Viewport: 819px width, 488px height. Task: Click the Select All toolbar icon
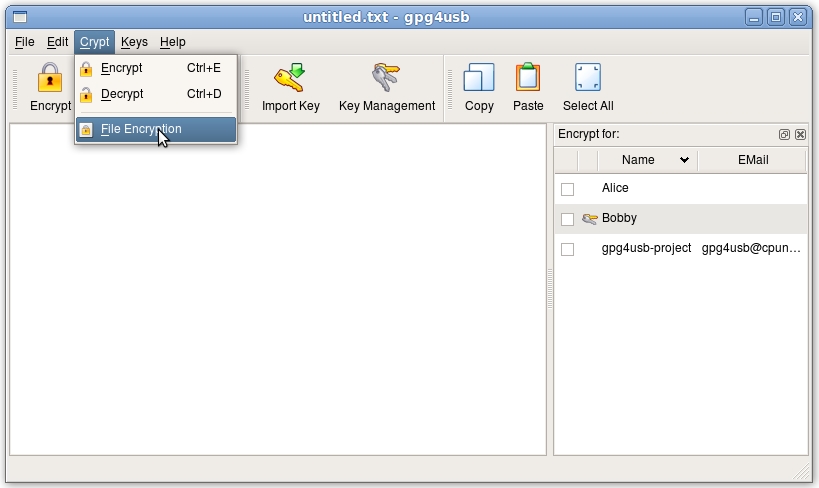click(x=588, y=77)
